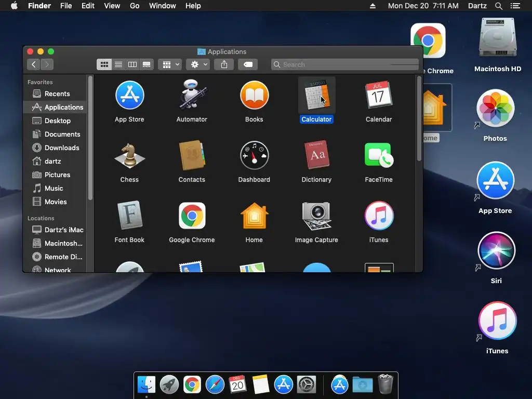This screenshot has height=399, width=532.
Task: Open App Store in the Applications window
Action: pos(129,96)
